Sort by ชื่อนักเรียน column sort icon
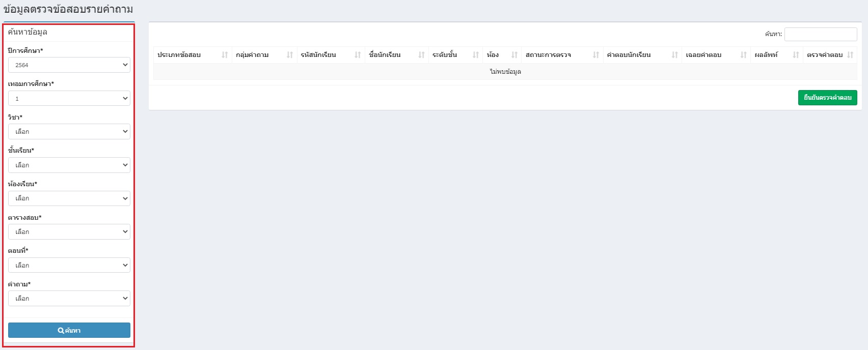Screen dimensions: 868x350 coord(421,55)
